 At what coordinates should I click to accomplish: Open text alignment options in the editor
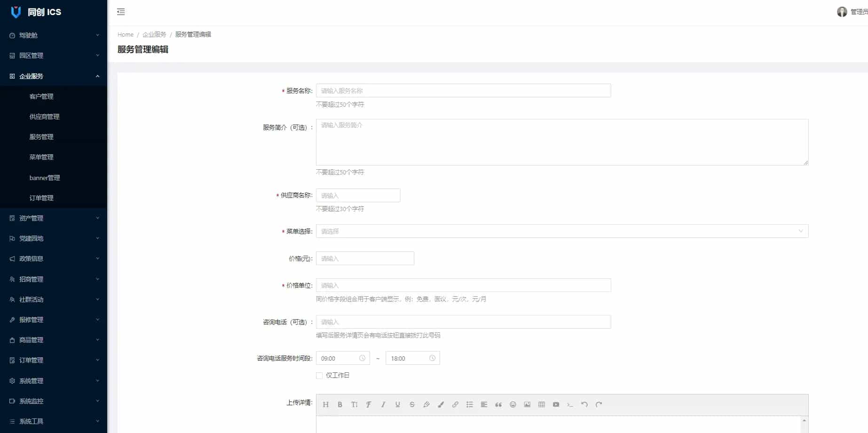click(484, 404)
